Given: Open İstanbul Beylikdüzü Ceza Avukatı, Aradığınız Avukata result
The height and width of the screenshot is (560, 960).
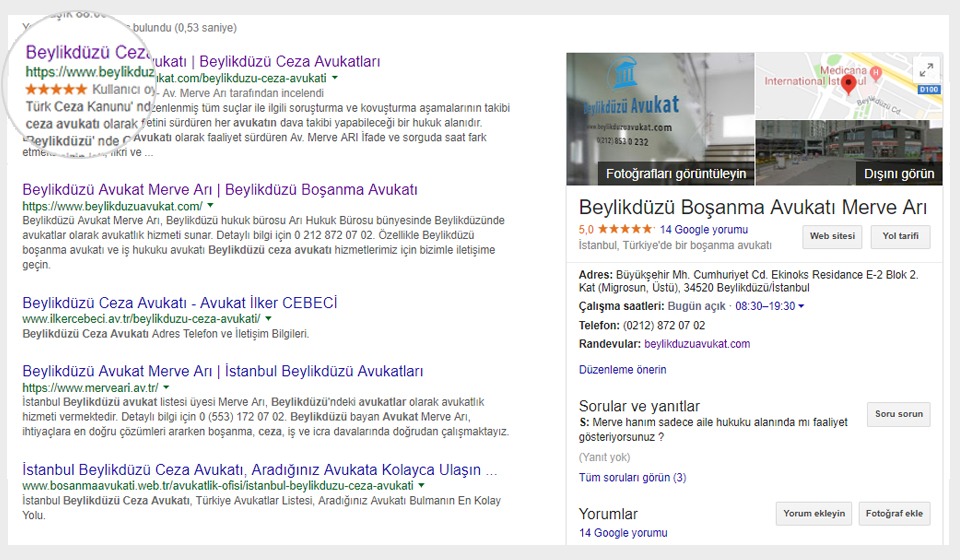Looking at the screenshot, I should tap(260, 469).
